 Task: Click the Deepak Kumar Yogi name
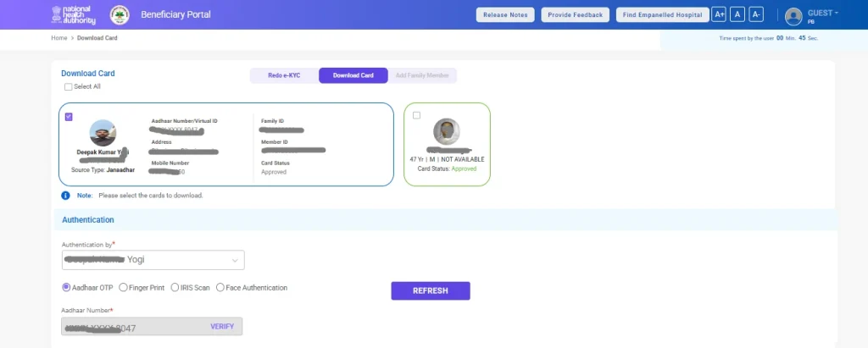103,152
